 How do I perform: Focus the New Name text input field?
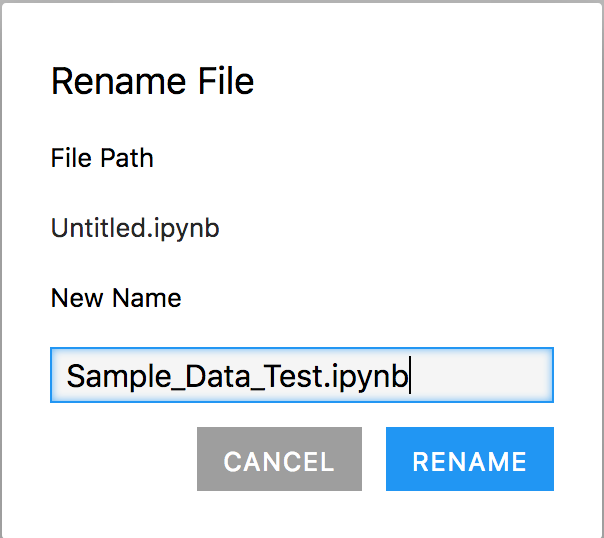(x=302, y=375)
